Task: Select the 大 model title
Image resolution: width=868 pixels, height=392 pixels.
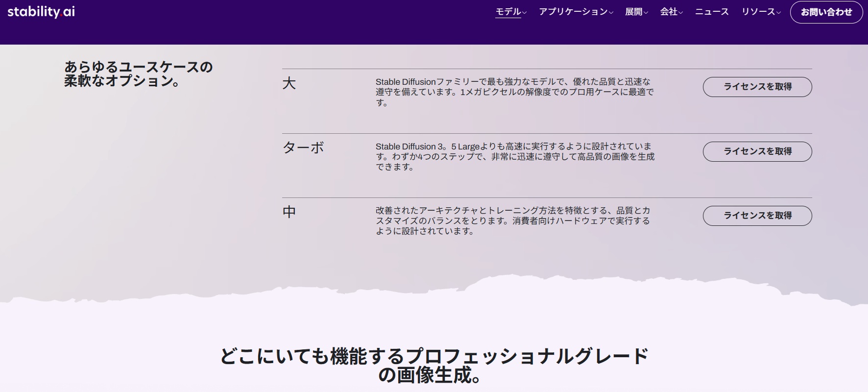Action: 289,83
